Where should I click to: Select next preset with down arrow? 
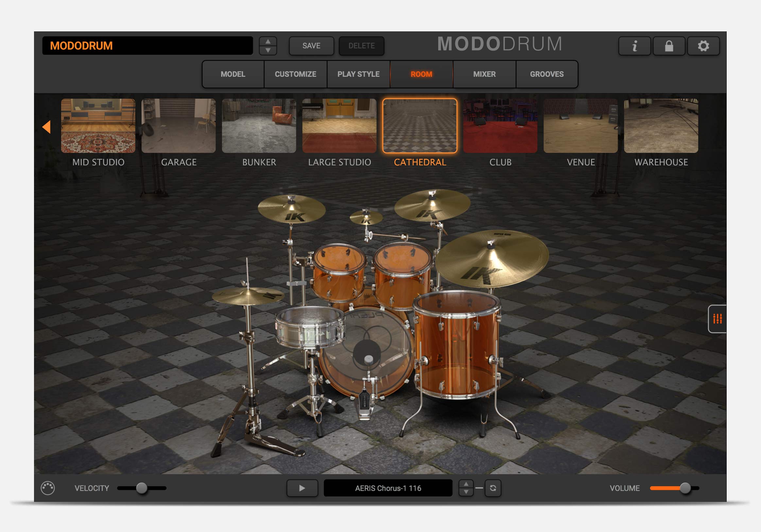point(268,50)
